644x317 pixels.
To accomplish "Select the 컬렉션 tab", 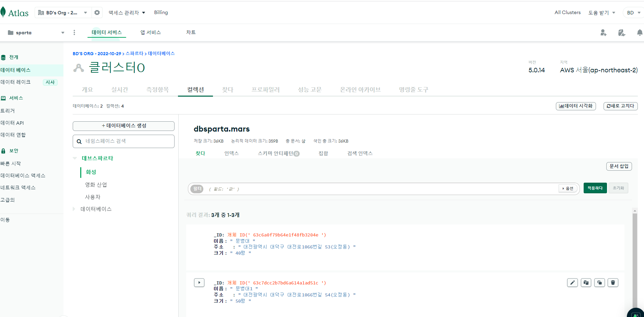I will tap(195, 89).
